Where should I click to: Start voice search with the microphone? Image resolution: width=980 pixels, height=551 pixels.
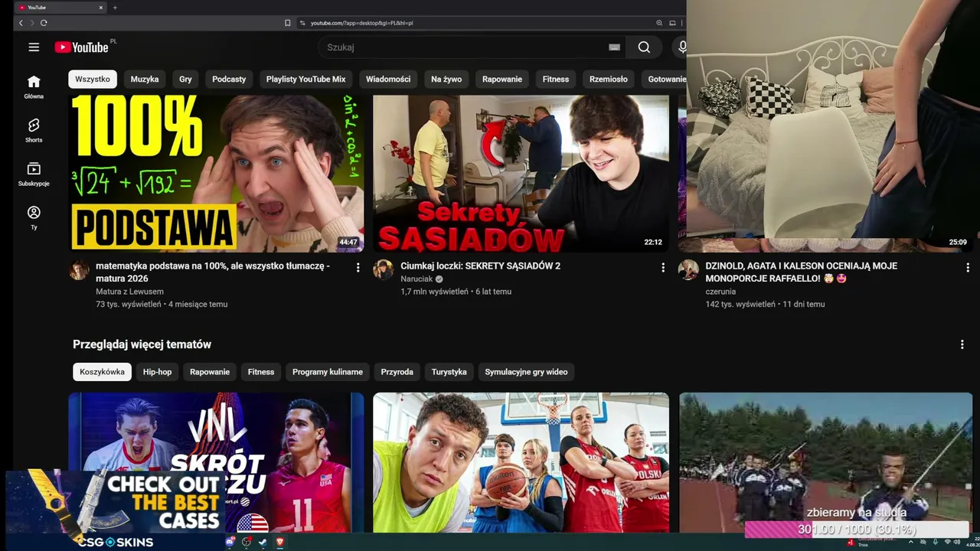pos(681,47)
